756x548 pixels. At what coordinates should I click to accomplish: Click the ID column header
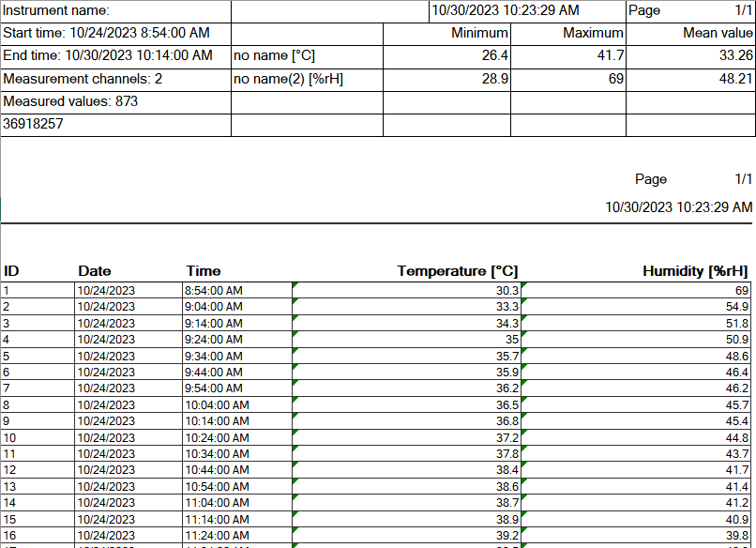tap(11, 271)
